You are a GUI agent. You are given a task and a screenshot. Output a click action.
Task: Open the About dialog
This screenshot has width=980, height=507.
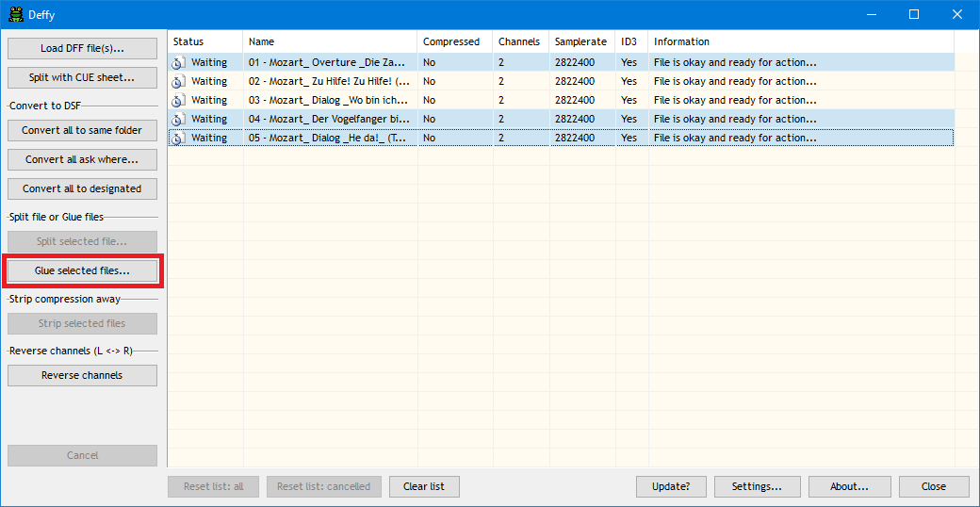pyautogui.click(x=849, y=486)
